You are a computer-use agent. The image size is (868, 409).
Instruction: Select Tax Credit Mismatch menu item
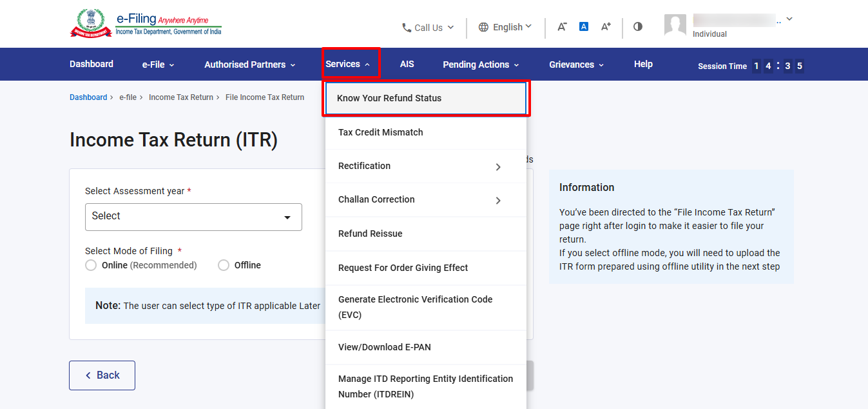click(426, 132)
